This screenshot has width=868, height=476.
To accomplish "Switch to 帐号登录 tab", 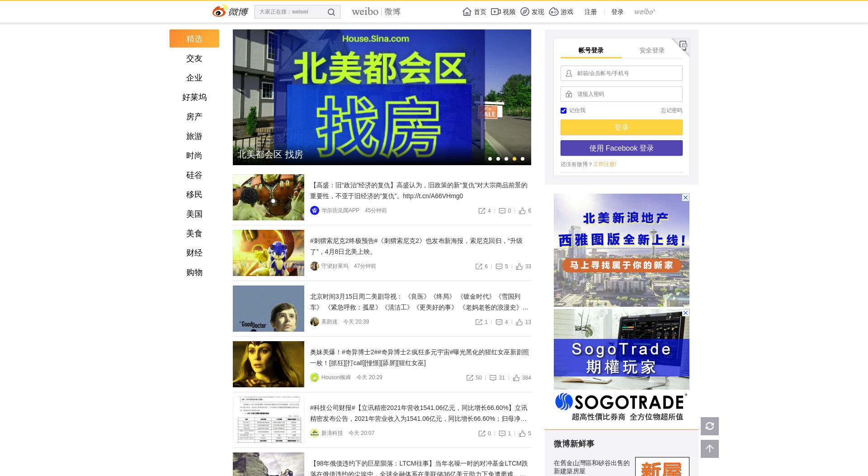I will pyautogui.click(x=591, y=50).
